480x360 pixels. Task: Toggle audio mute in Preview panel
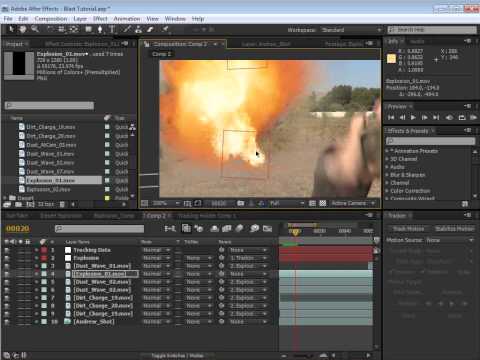pyautogui.click(x=449, y=117)
